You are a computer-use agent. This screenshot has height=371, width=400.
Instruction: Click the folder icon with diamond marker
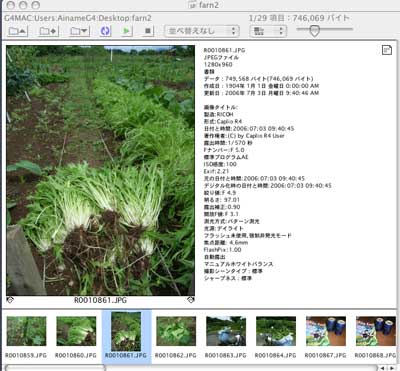coord(48,31)
